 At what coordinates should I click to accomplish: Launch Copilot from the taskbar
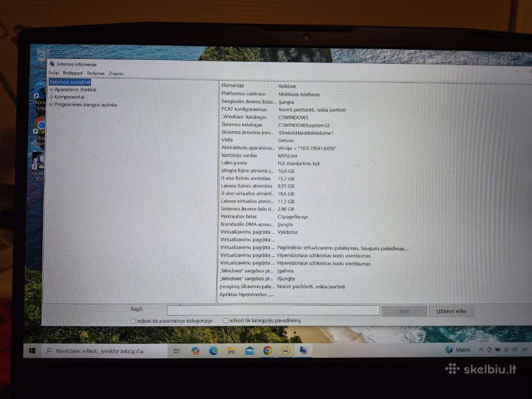tap(195, 351)
